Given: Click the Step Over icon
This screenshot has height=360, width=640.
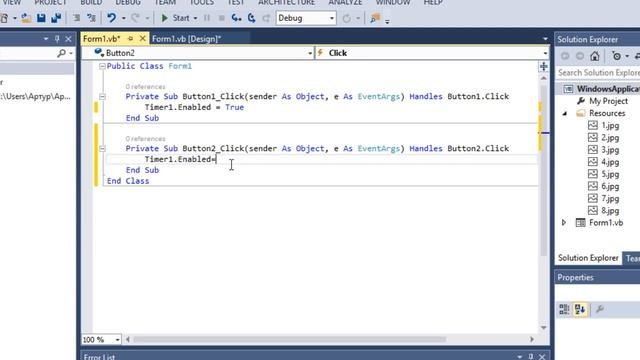Looking at the screenshot, I should point(251,18).
